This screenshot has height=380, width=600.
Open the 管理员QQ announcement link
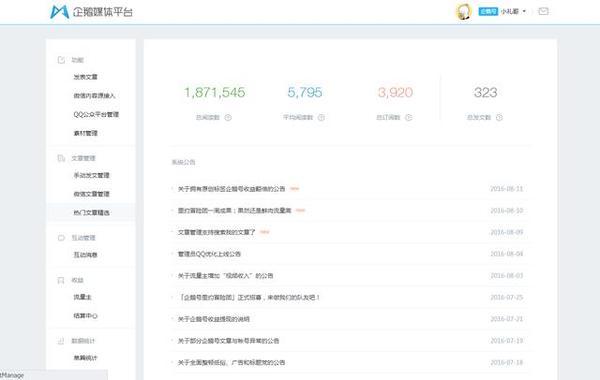209,254
